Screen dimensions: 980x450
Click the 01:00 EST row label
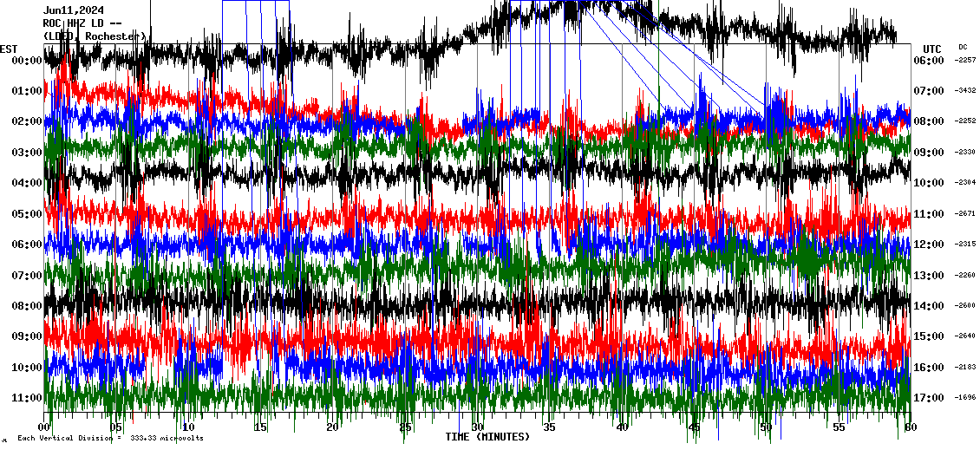pyautogui.click(x=26, y=91)
